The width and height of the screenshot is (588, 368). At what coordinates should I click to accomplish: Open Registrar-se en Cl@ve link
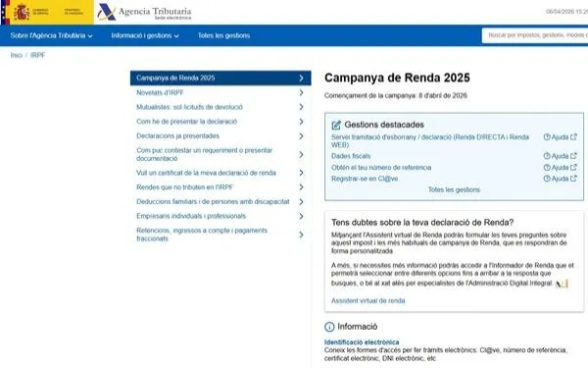click(x=365, y=179)
